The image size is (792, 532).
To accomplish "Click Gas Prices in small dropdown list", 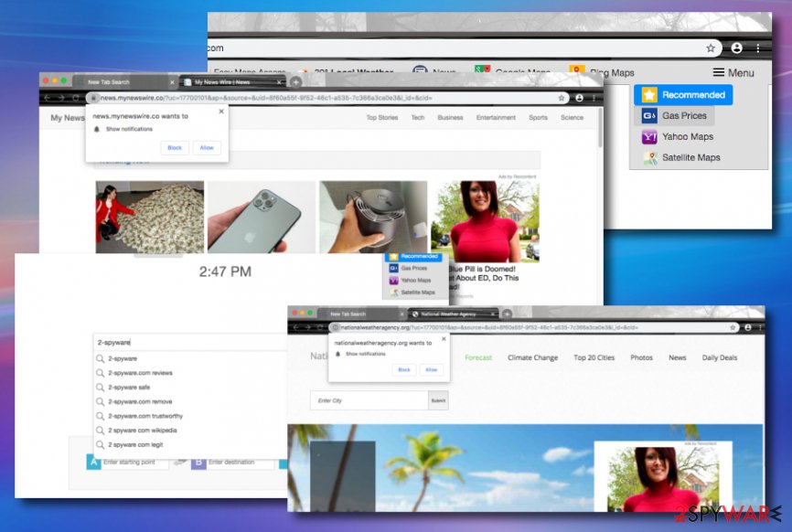I will pyautogui.click(x=414, y=268).
